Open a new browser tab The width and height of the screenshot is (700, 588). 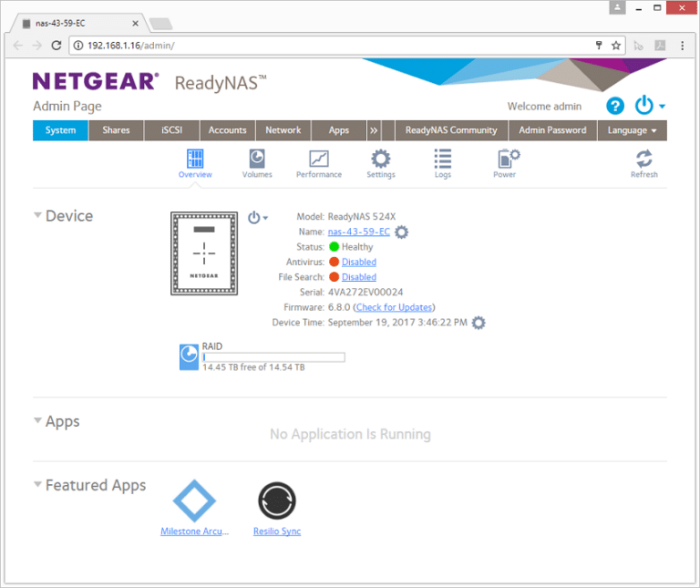click(160, 24)
